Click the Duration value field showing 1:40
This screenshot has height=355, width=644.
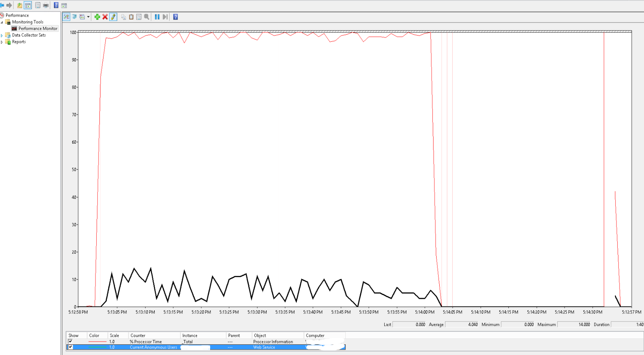click(x=628, y=324)
